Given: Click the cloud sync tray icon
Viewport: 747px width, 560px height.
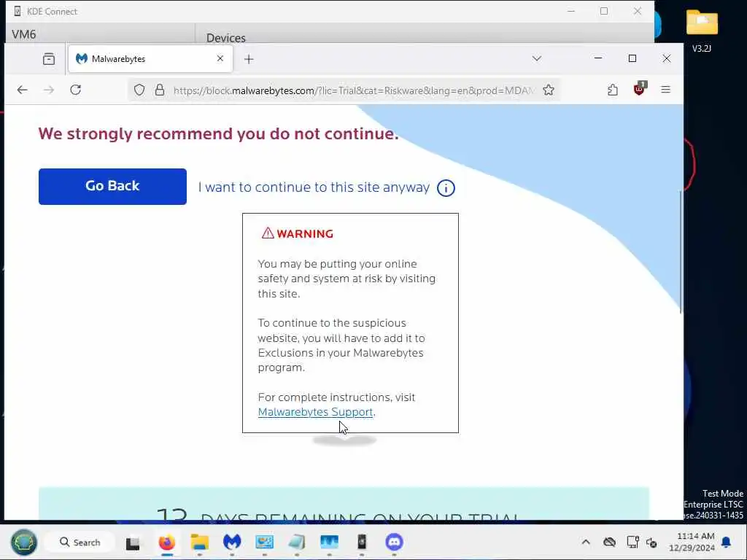Looking at the screenshot, I should pos(609,542).
